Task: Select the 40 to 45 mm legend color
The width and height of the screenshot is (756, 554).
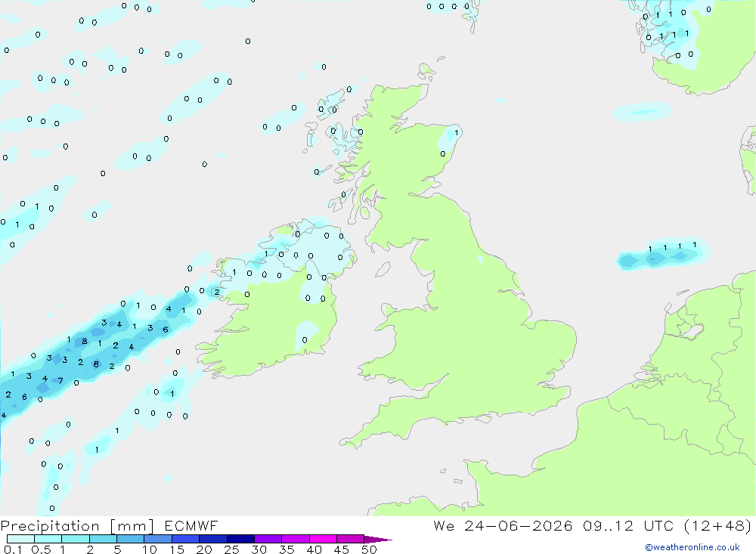Action: (323, 539)
